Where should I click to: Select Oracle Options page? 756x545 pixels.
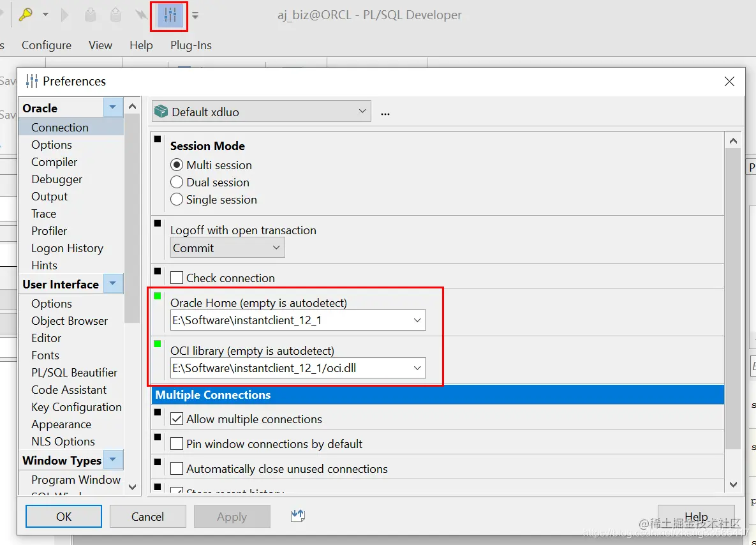point(52,145)
